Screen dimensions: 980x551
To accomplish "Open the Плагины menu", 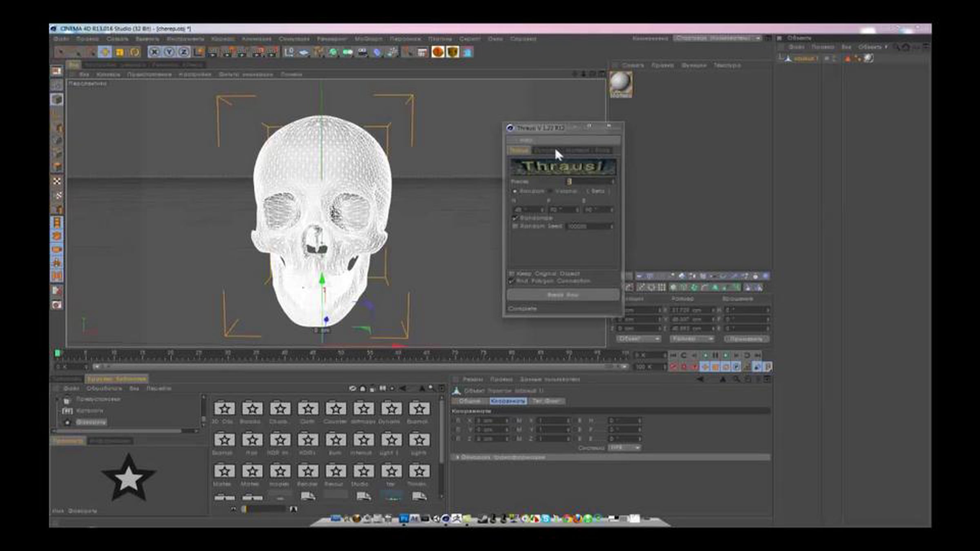I will coord(440,39).
